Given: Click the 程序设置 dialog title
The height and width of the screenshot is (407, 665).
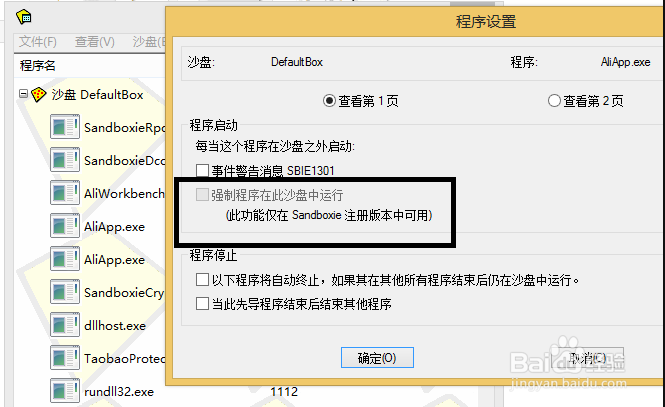Looking at the screenshot, I should coord(486,21).
